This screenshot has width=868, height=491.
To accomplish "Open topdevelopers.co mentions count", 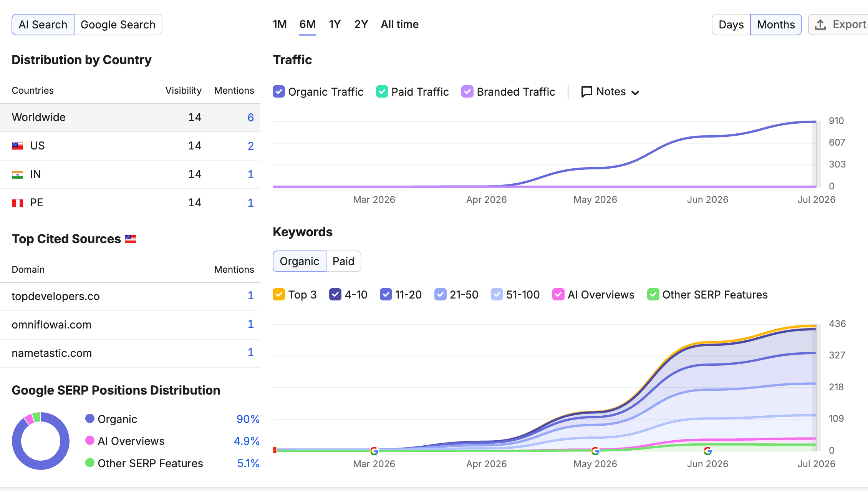I will (x=250, y=295).
